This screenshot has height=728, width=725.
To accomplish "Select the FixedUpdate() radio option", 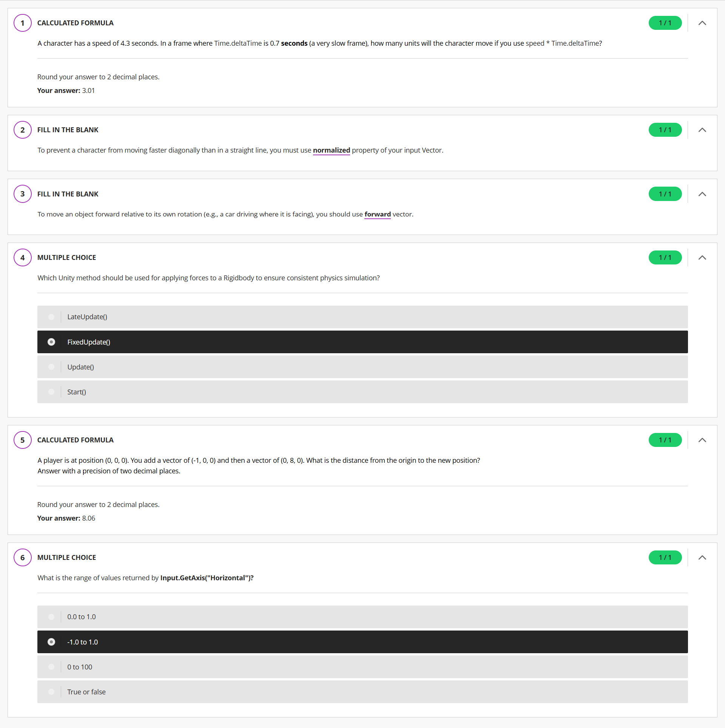I will click(52, 342).
